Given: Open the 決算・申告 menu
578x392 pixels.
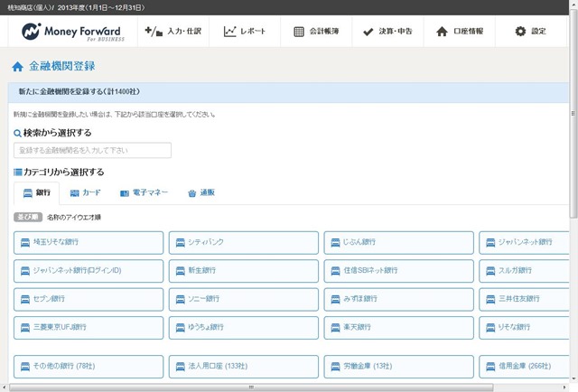Looking at the screenshot, I should [x=387, y=32].
